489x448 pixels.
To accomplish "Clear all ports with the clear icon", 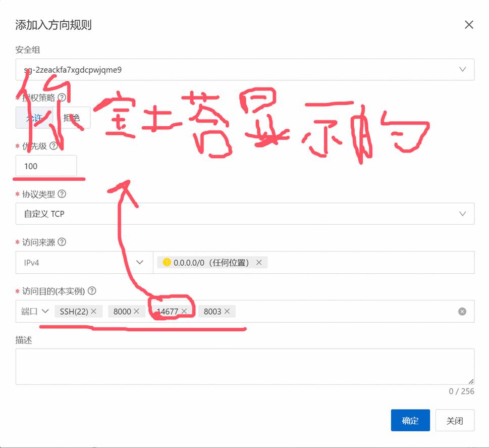I will click(462, 312).
